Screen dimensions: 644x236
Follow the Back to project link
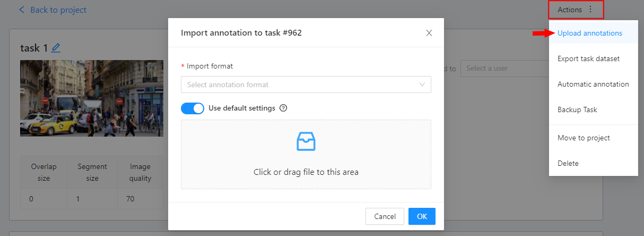point(58,10)
